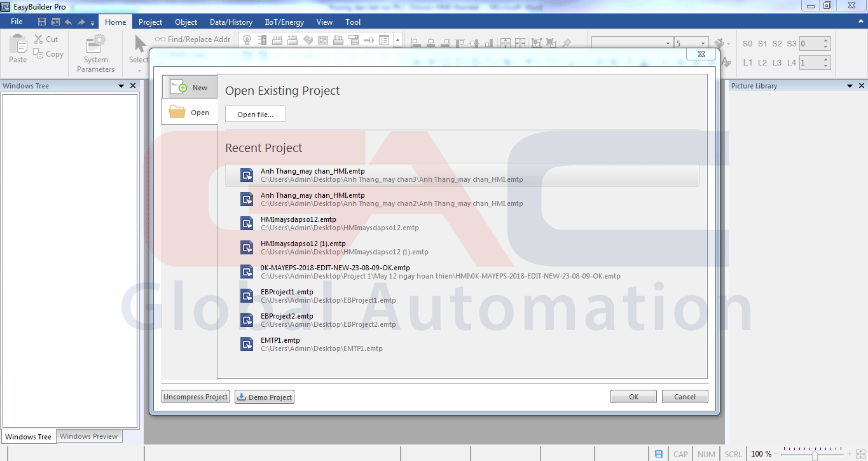Click the status bar save icon
The height and width of the screenshot is (461, 868).
point(659,454)
